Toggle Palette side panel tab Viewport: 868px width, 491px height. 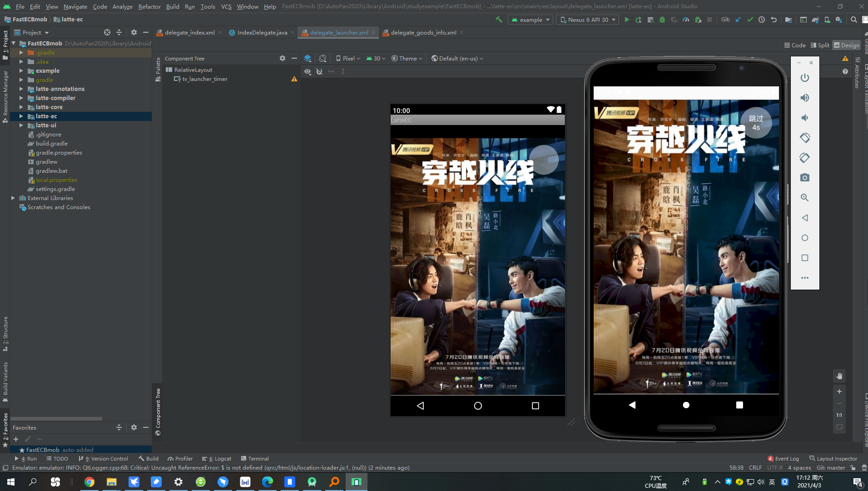point(158,69)
